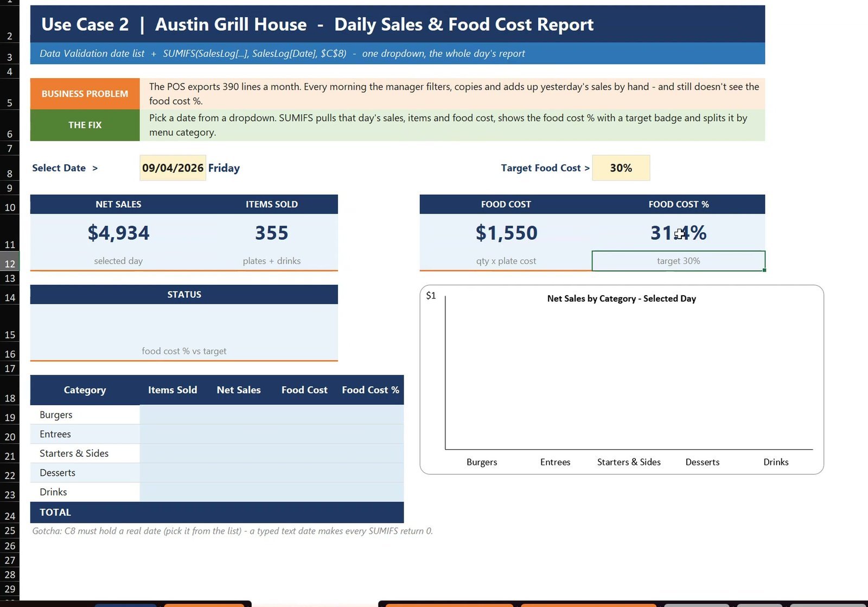Viewport: 868px width, 607px height.
Task: Select the 'Food Cost %' table column header
Action: pyautogui.click(x=371, y=390)
